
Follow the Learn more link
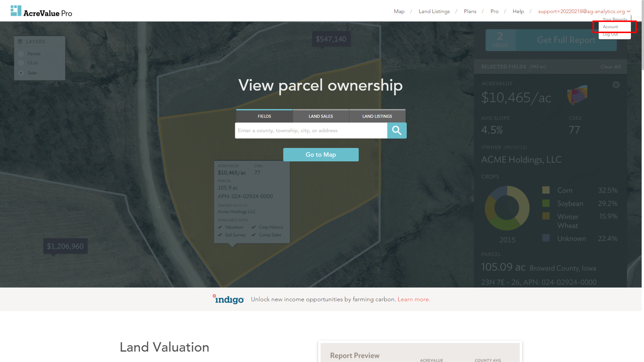pos(414,299)
